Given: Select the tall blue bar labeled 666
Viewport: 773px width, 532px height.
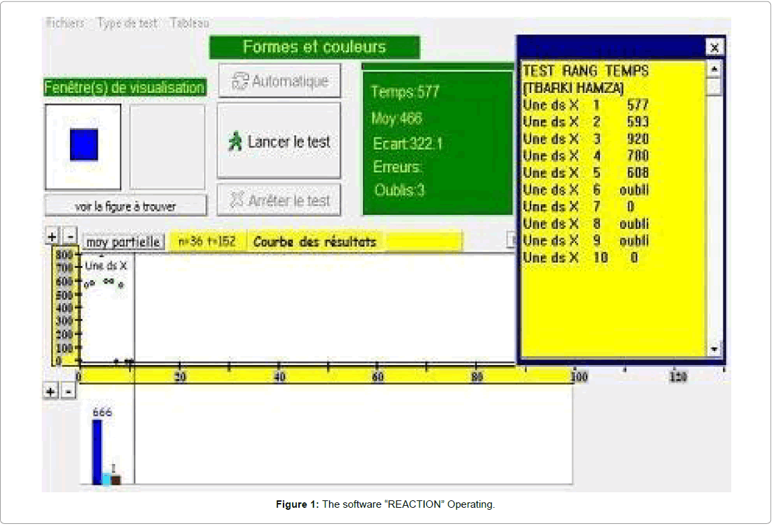Looking at the screenshot, I should click(97, 451).
